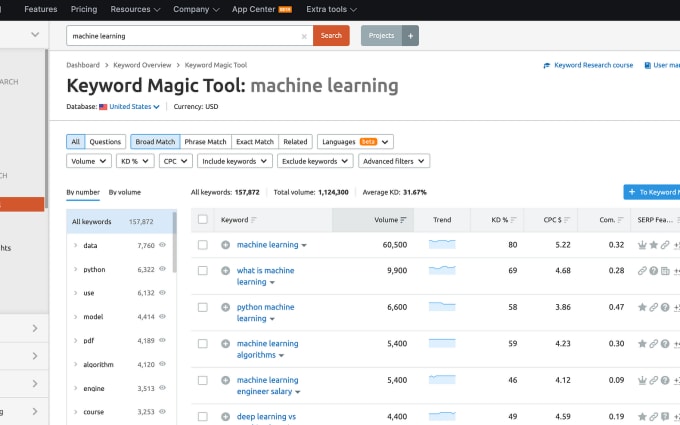Viewport: 680px width, 425px height.
Task: Add 'what is machine learning' via plus icon
Action: 226,271
